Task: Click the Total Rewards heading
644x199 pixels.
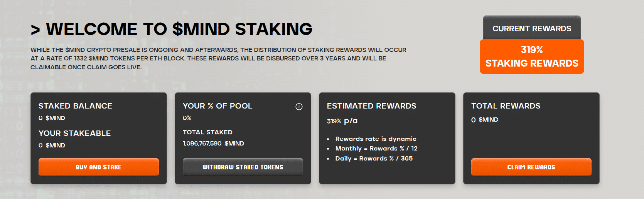Action: (x=506, y=106)
